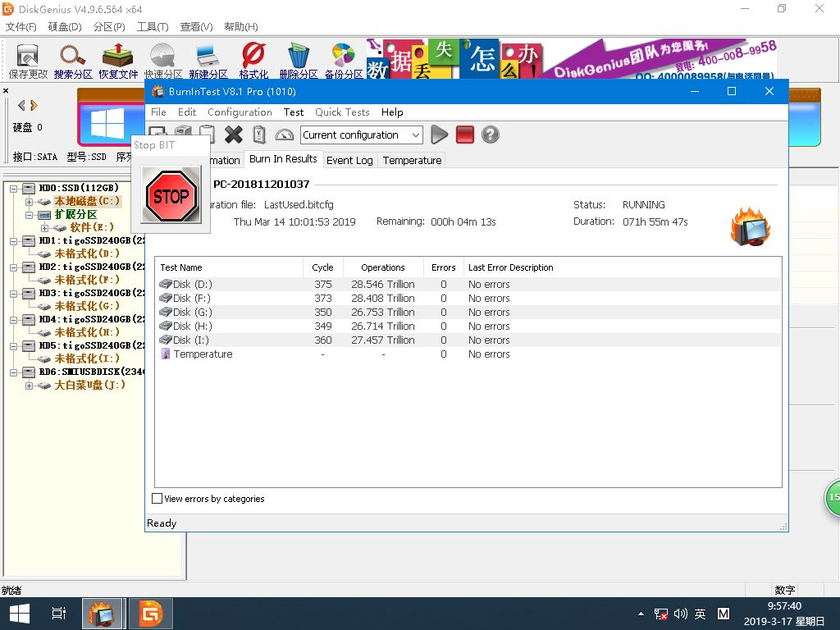Enable View errors by categories checkbox
The image size is (840, 630).
[x=157, y=499]
